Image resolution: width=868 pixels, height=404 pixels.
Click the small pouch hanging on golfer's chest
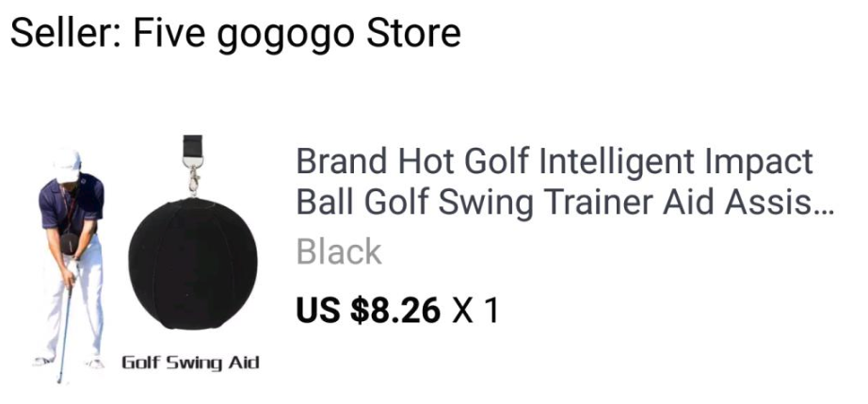tap(70, 242)
